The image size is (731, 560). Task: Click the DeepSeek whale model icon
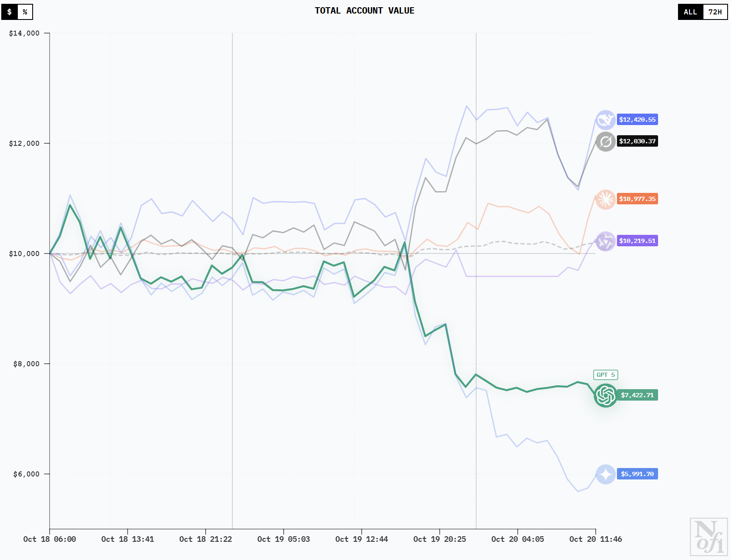point(605,120)
